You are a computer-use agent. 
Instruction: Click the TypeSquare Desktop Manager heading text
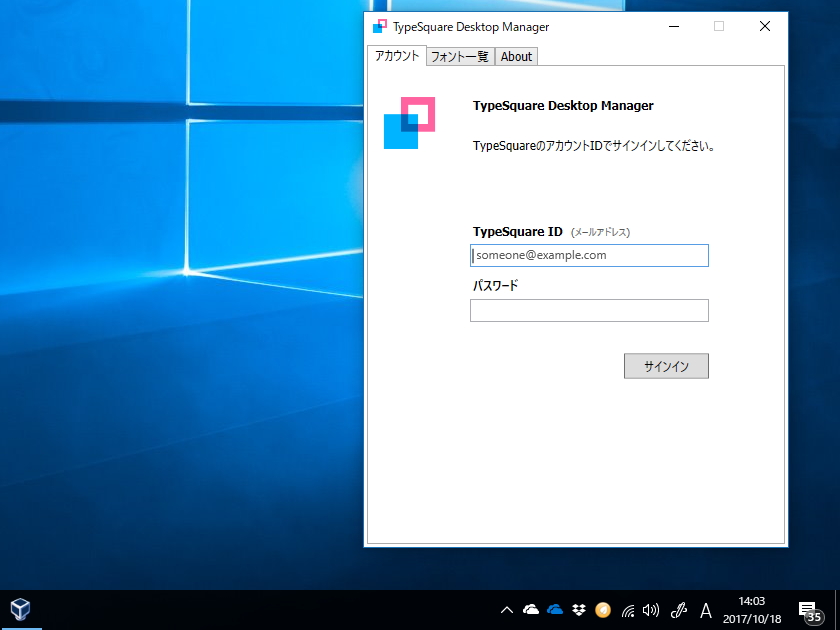pos(563,106)
